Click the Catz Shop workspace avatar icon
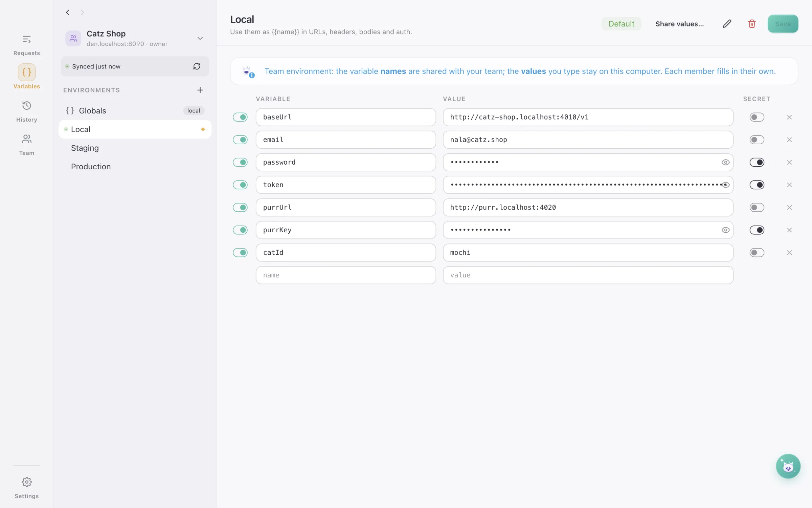This screenshot has height=508, width=812. tap(73, 38)
